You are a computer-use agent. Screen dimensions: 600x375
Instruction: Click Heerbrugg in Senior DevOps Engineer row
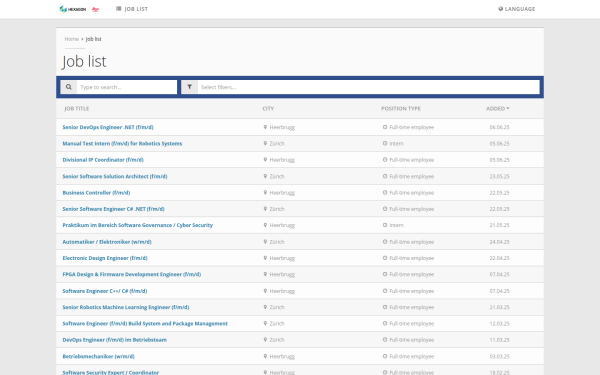(282, 127)
